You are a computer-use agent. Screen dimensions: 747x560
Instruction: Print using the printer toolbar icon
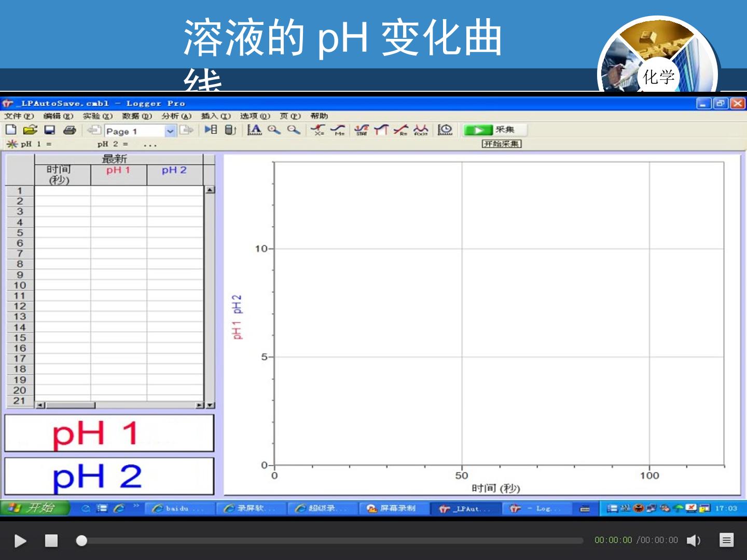tap(70, 130)
